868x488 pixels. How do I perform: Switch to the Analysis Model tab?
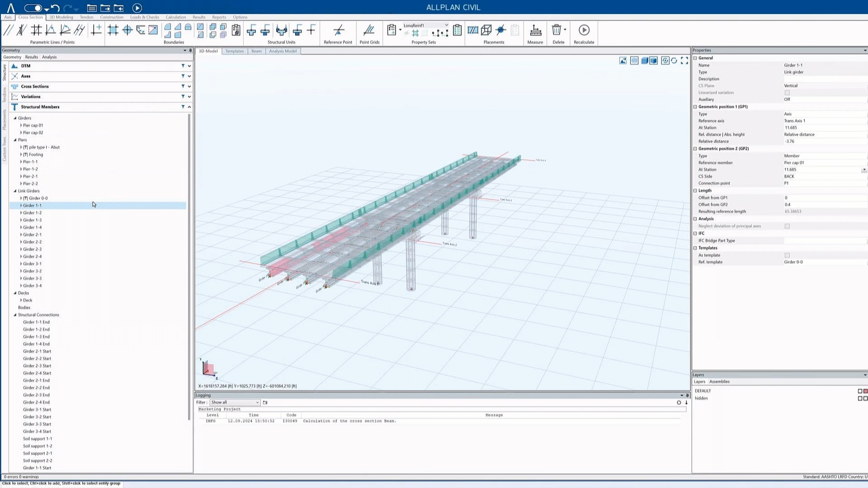tap(283, 51)
